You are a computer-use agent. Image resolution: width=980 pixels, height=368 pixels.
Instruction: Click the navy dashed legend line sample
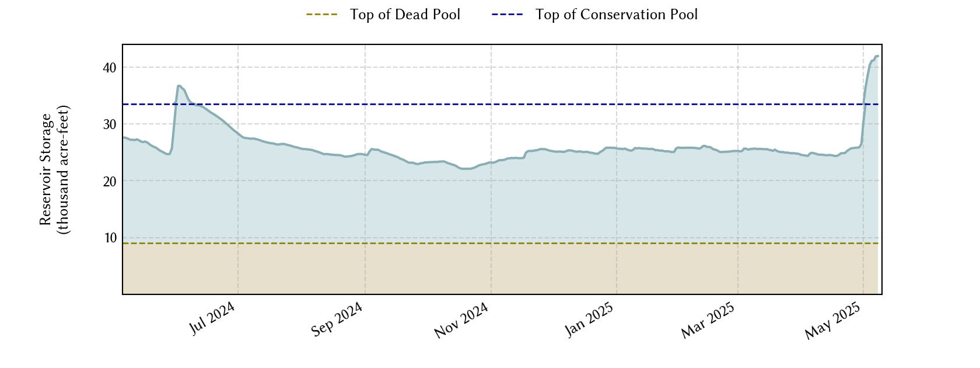(x=508, y=15)
